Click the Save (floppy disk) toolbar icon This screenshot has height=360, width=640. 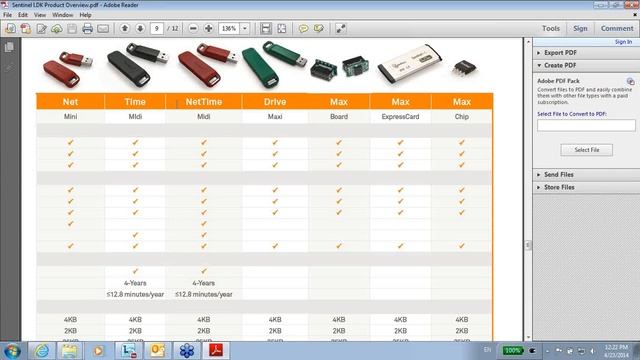[72, 29]
